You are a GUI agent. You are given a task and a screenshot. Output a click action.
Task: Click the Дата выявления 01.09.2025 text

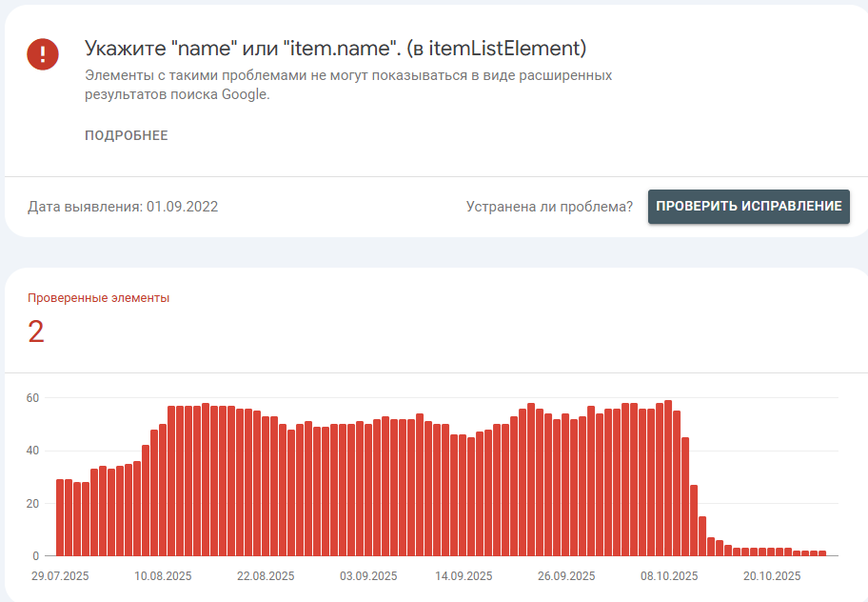click(x=123, y=207)
